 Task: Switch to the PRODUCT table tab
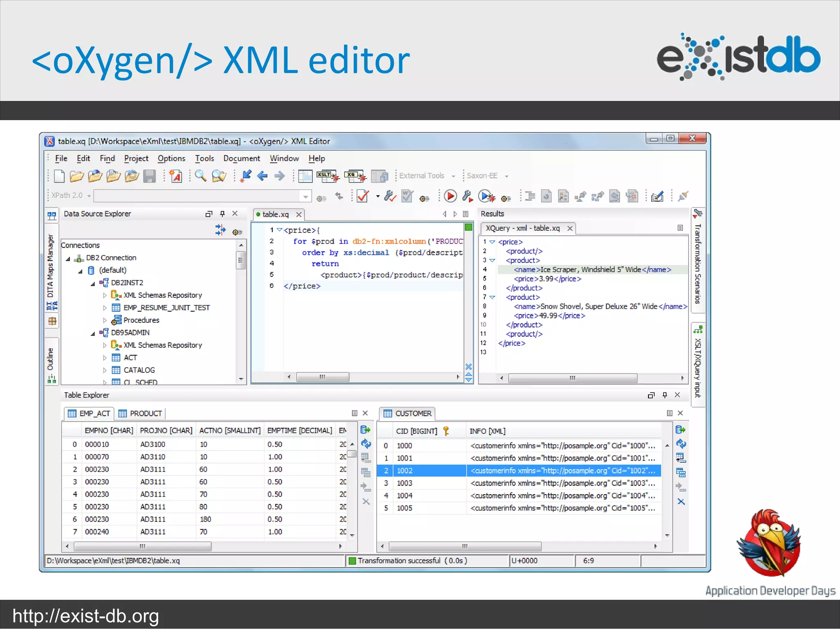pos(140,413)
